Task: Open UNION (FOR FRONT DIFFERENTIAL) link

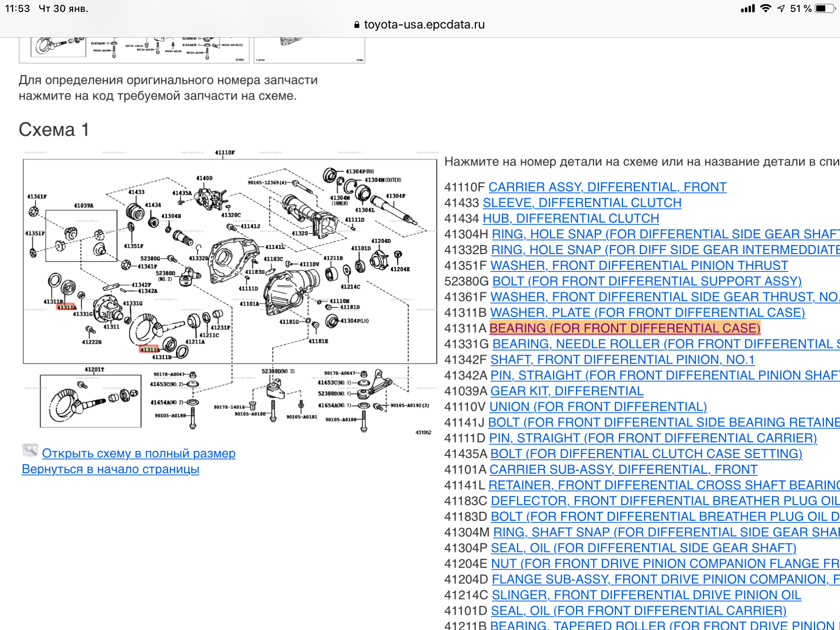Action: coord(598,406)
